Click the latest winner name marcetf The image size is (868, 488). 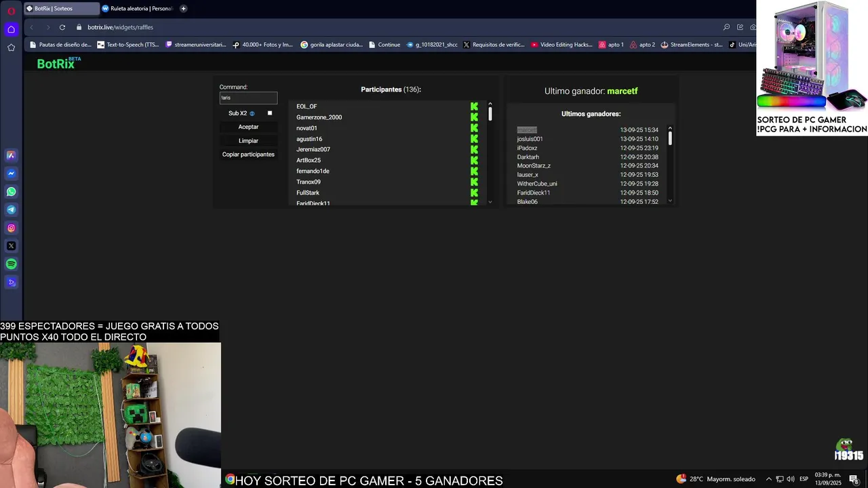pos(623,91)
